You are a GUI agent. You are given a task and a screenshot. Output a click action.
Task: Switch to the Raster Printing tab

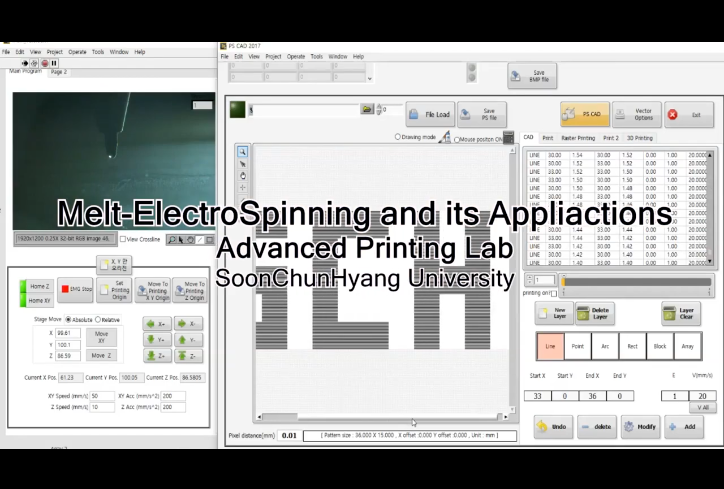point(578,138)
